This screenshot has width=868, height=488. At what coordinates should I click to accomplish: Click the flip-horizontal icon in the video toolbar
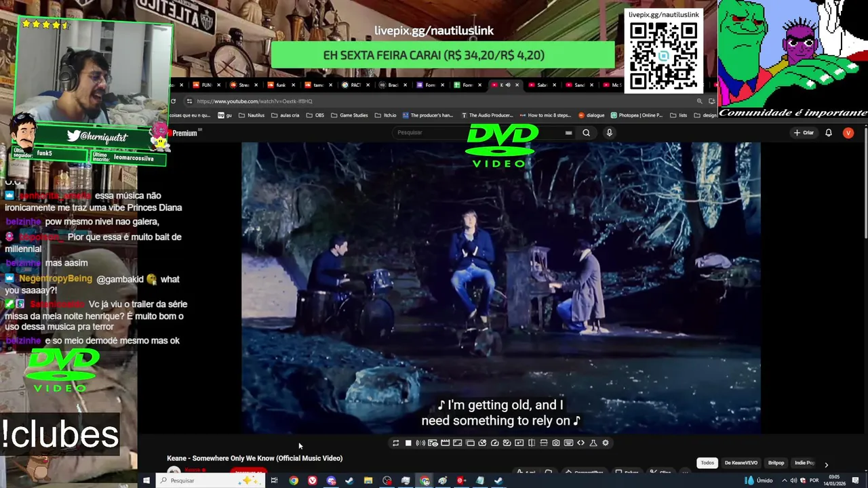(x=532, y=443)
